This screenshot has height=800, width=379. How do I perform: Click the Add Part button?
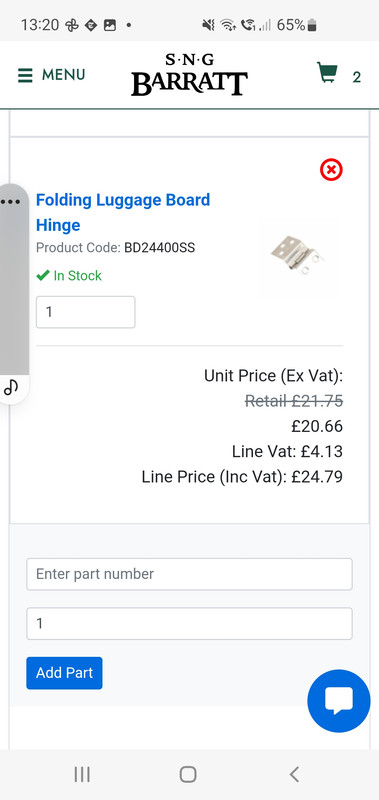point(64,673)
